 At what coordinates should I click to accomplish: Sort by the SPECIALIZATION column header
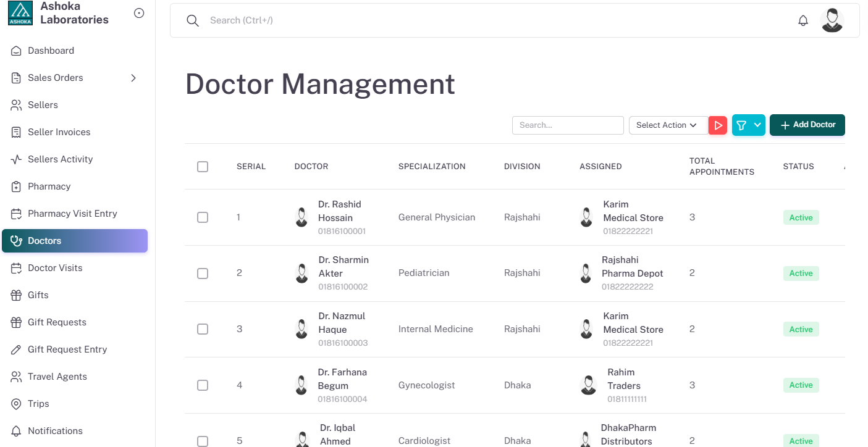pyautogui.click(x=432, y=167)
